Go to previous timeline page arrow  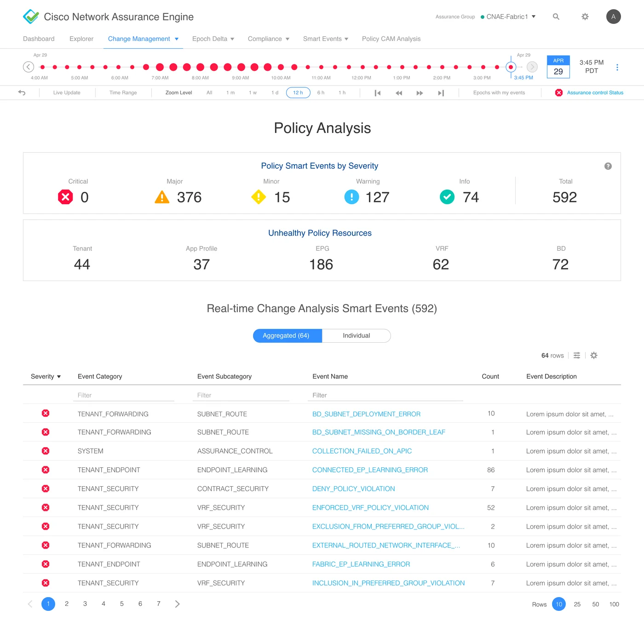click(29, 67)
